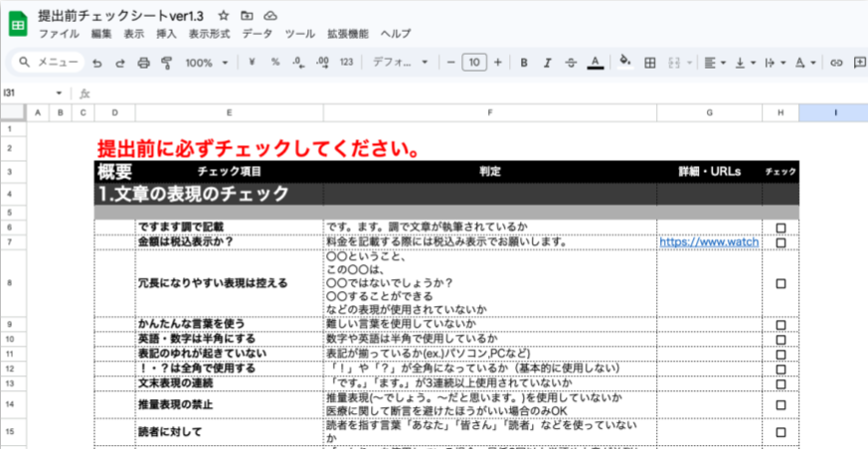Viewport: 868px width, 449px height.
Task: Check the box for 英語・数字は半角にする
Action: click(x=781, y=340)
